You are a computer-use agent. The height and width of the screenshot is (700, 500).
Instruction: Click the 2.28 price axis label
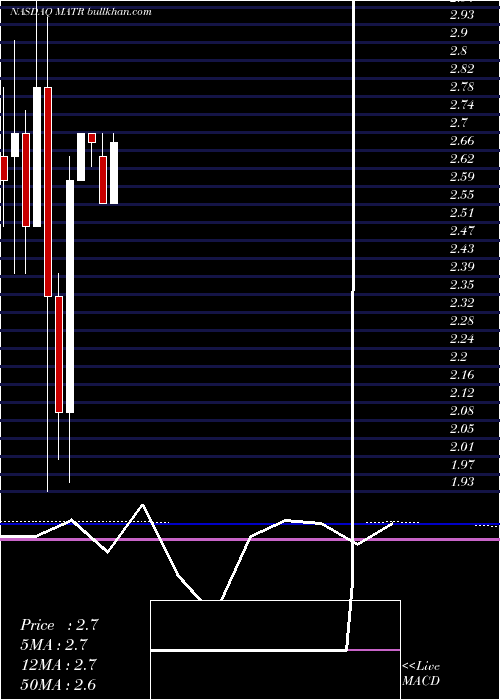point(462,321)
